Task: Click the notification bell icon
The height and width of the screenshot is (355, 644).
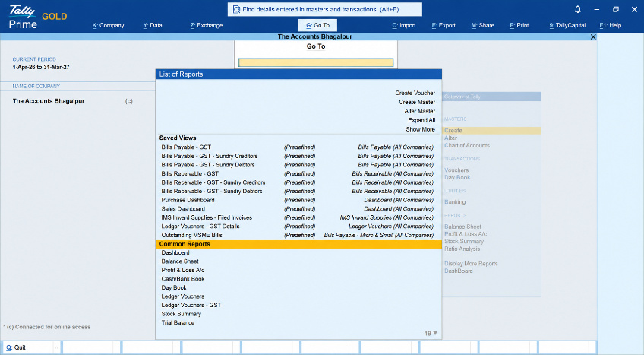Action: coord(577,9)
